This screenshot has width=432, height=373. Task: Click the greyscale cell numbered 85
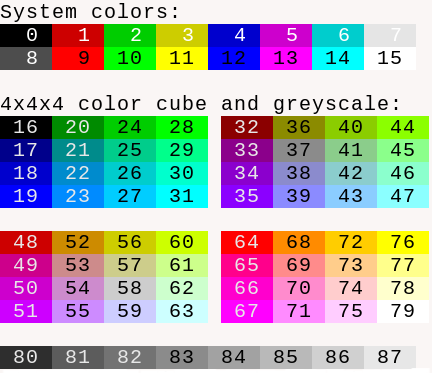[286, 357]
